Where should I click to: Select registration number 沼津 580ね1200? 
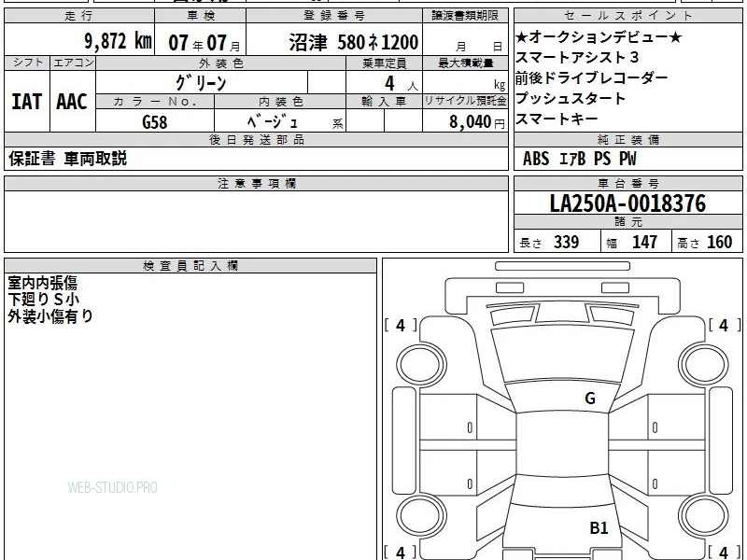click(354, 42)
